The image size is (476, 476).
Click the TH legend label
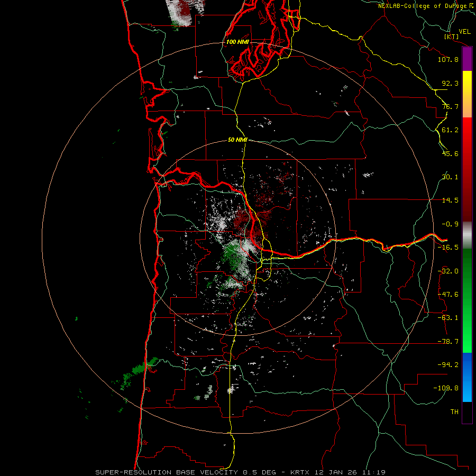coord(454,412)
